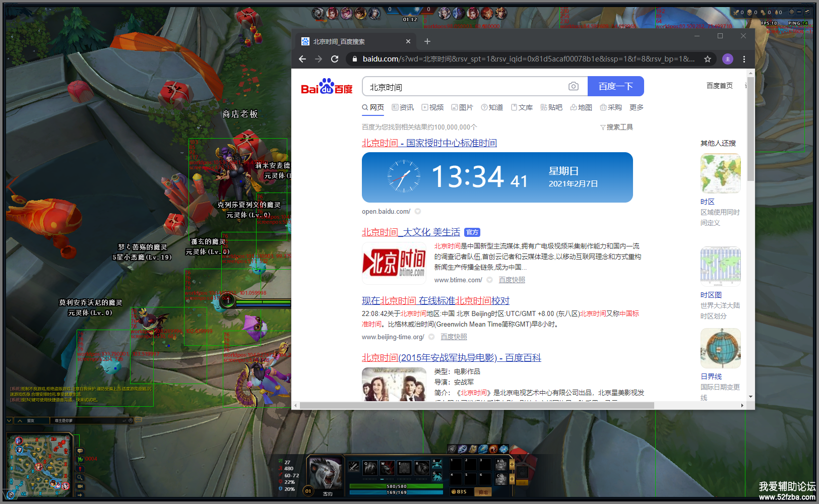819x504 pixels.
Task: Switch to the 图片 search tab
Action: pyautogui.click(x=462, y=107)
